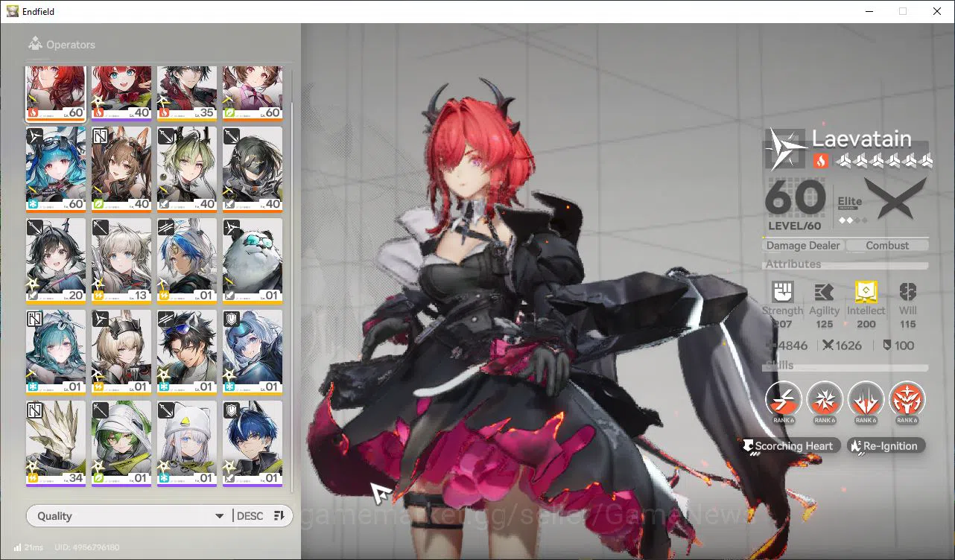Open the Scorching Heart talent
This screenshot has width=955, height=560.
791,446
